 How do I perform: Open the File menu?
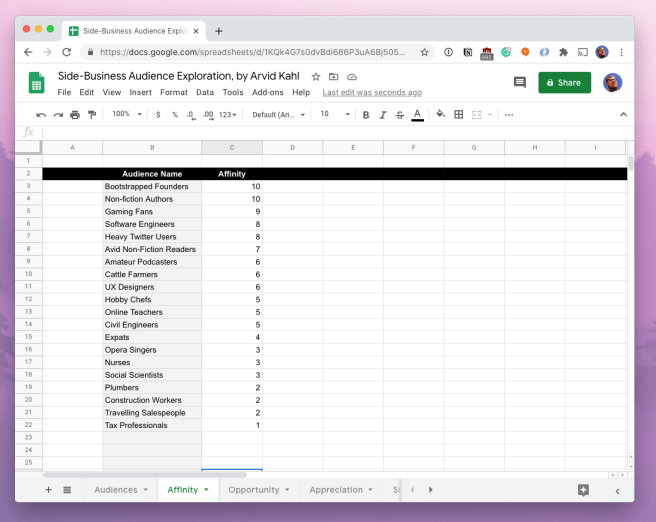click(x=64, y=92)
